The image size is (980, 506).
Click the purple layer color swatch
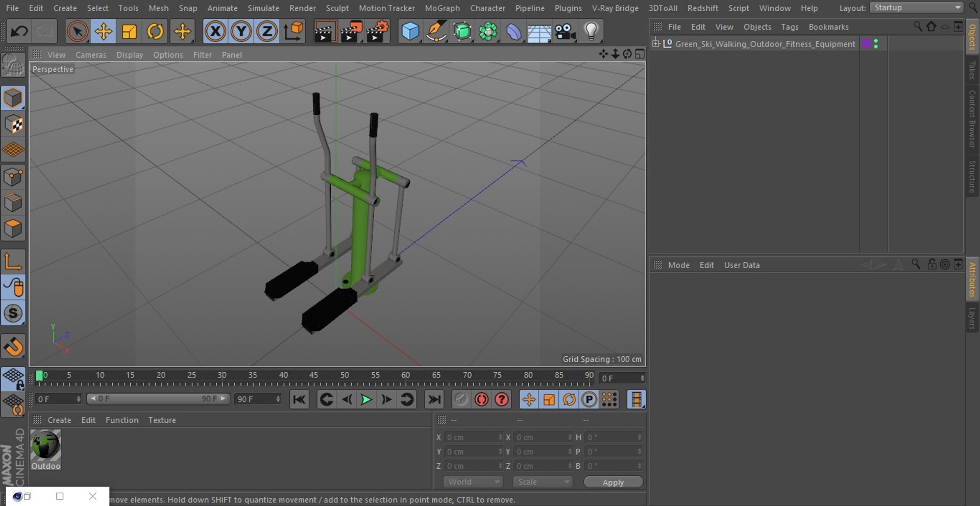pyautogui.click(x=866, y=44)
